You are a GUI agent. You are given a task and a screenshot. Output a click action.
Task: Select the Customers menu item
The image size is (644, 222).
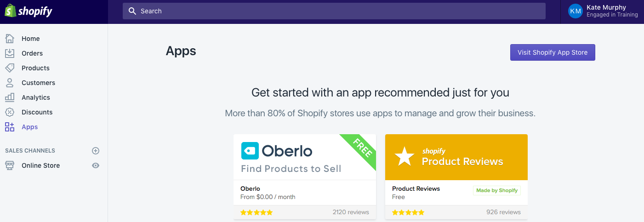point(38,83)
